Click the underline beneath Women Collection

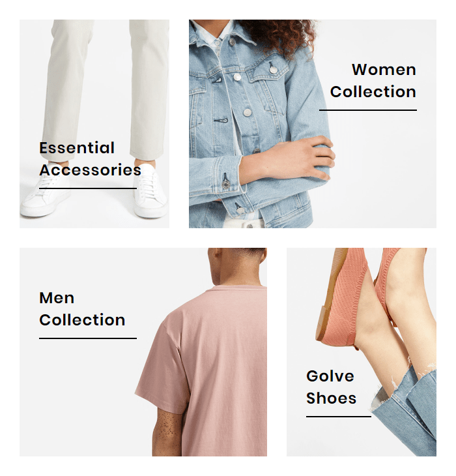[x=368, y=110]
